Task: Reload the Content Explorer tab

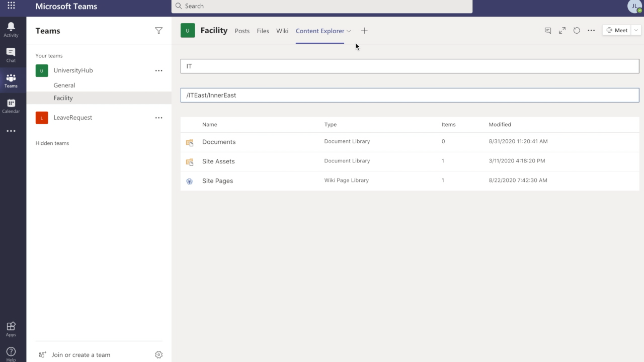Action: coord(577,31)
